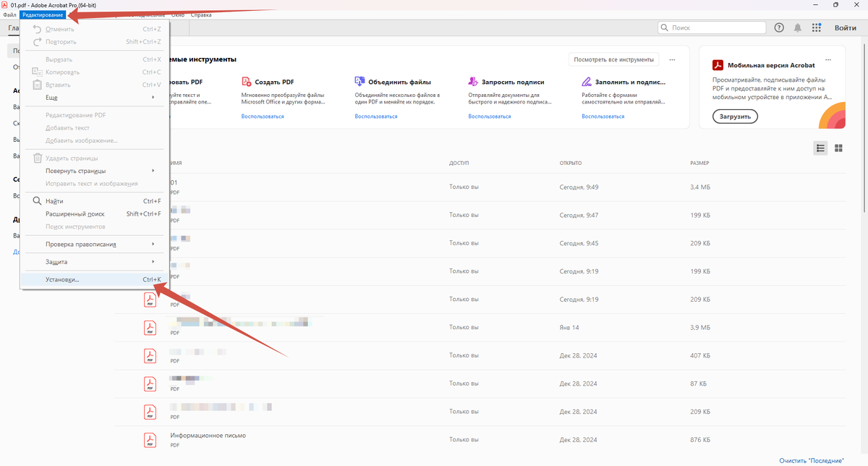Click the Запросить подписи tool icon
The height and width of the screenshot is (466, 868).
point(472,82)
